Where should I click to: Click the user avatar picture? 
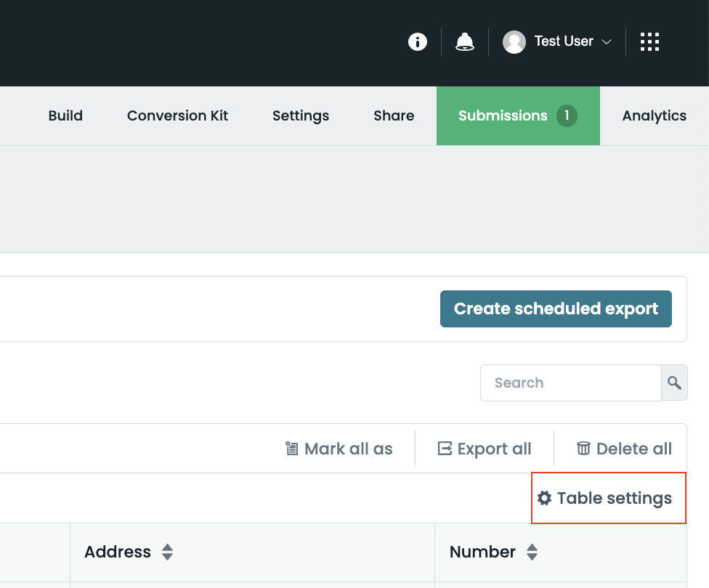point(514,42)
